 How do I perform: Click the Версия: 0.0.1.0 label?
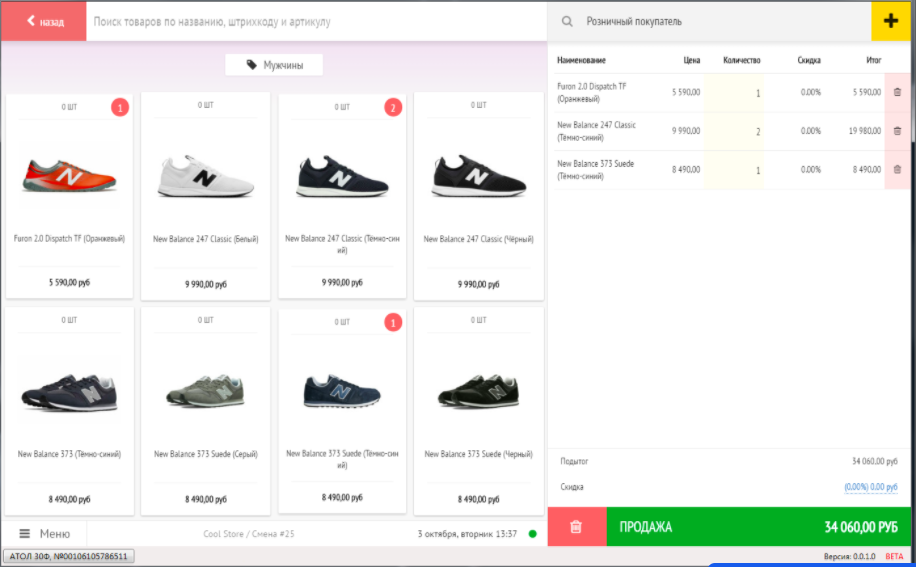pyautogui.click(x=849, y=556)
